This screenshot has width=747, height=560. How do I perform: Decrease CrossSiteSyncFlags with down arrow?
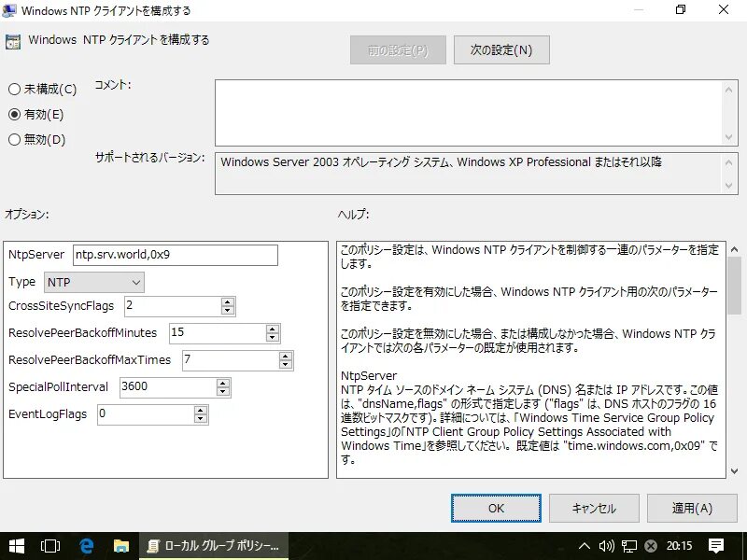[x=228, y=310]
